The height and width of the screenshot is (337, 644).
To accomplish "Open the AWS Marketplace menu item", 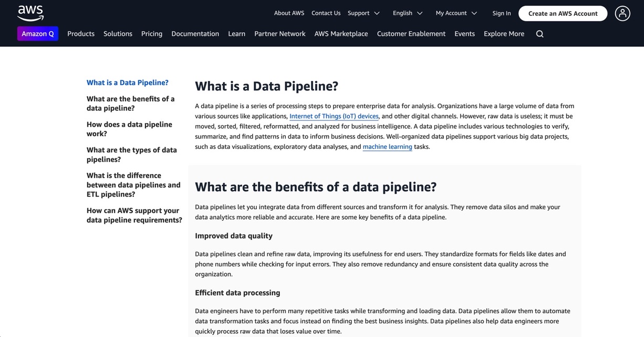I will point(341,34).
